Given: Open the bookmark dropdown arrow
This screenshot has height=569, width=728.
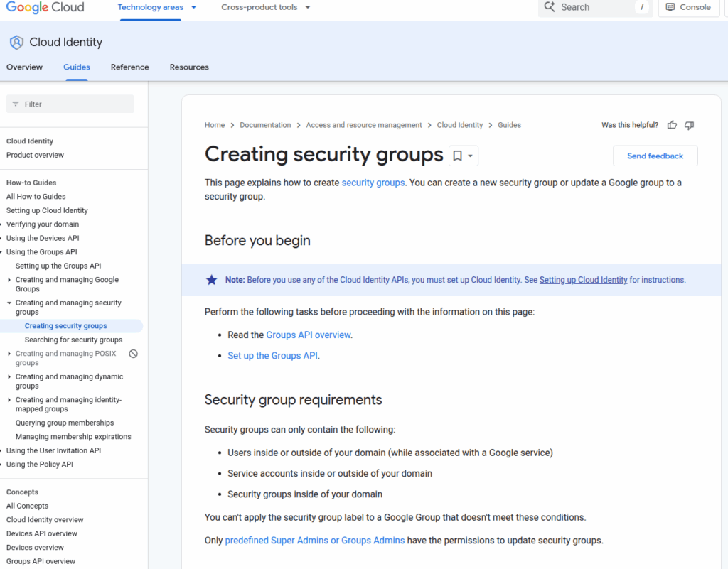Looking at the screenshot, I should point(471,156).
